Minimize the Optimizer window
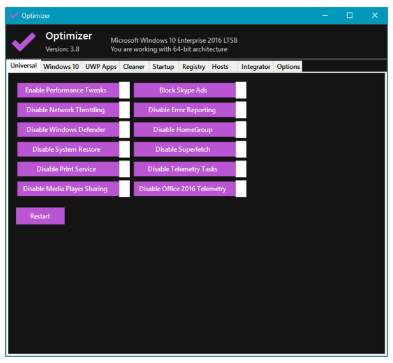Screen dimensions: 393x363 tap(325, 15)
